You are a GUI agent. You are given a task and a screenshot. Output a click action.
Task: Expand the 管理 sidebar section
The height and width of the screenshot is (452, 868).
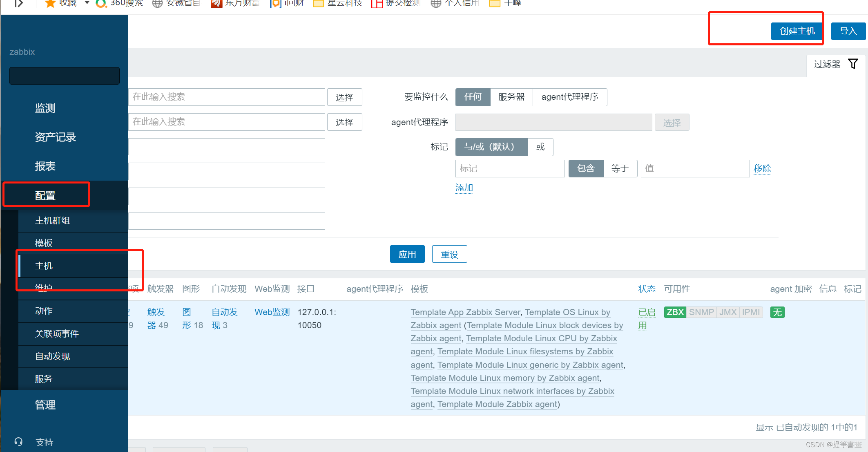(x=45, y=405)
